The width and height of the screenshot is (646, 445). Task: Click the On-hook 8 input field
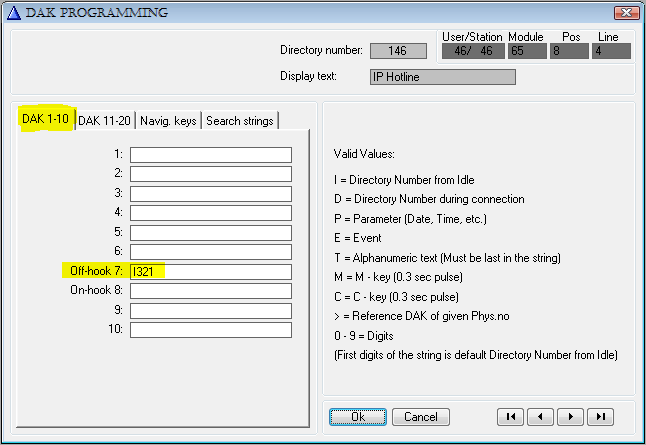(x=210, y=291)
